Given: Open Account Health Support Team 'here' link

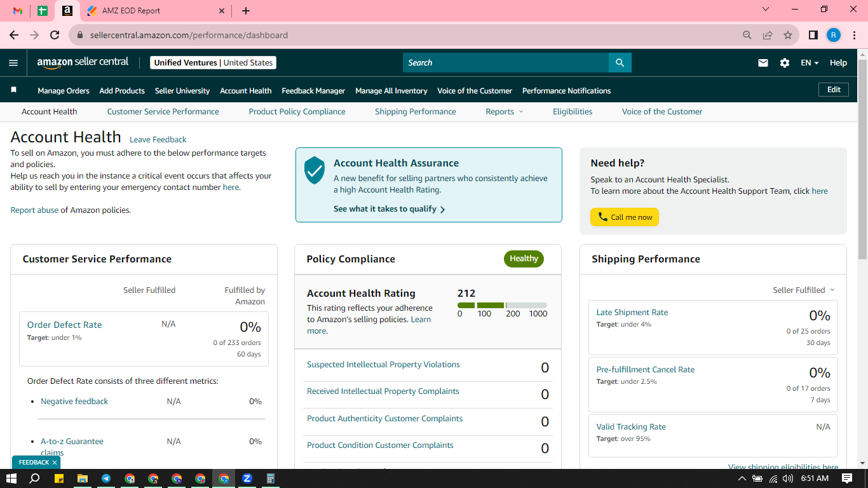Looking at the screenshot, I should point(820,191).
